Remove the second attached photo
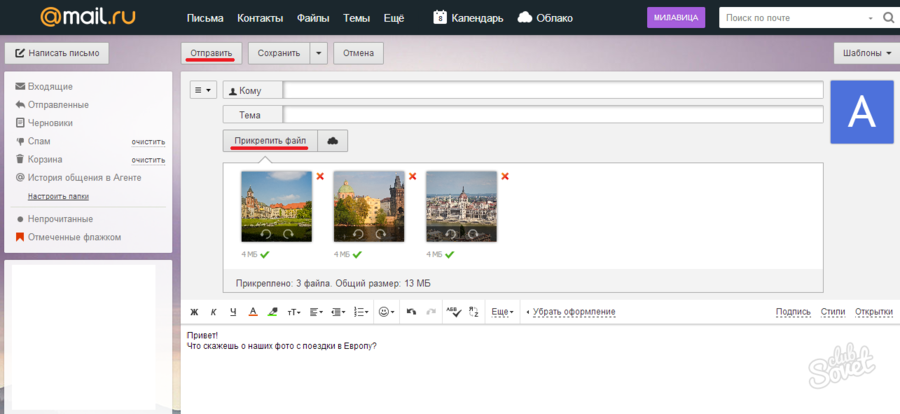Viewport: 900px width, 414px height. pyautogui.click(x=413, y=176)
